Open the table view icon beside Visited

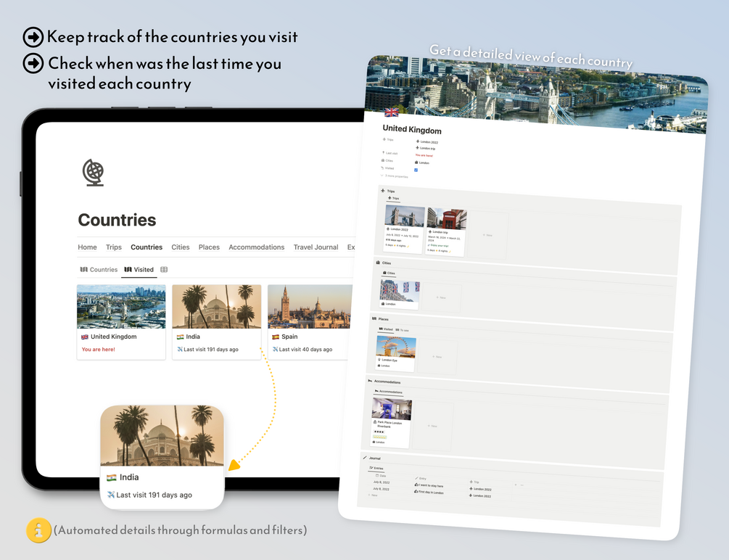click(x=164, y=269)
